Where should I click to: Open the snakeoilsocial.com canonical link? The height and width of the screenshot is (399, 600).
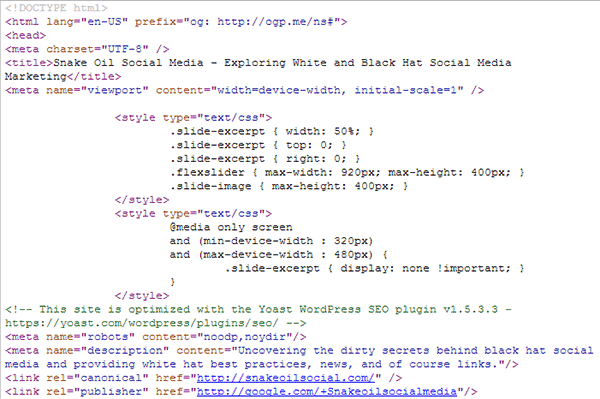pyautogui.click(x=286, y=378)
